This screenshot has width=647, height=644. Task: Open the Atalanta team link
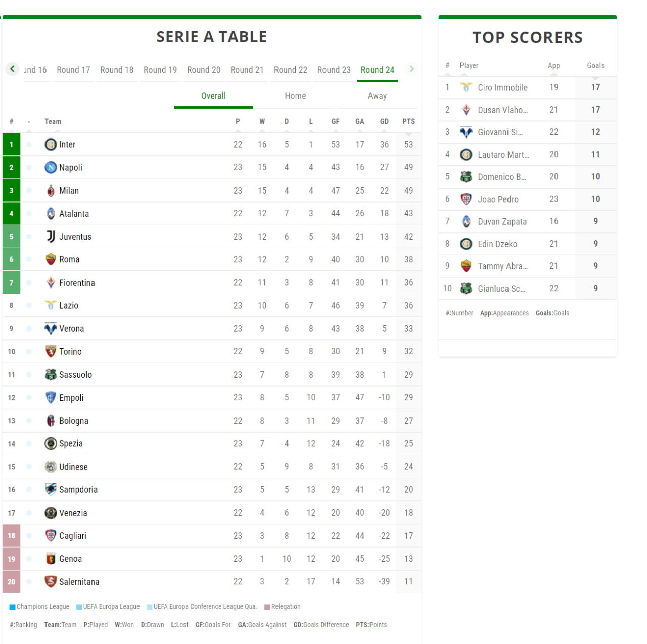(x=74, y=214)
